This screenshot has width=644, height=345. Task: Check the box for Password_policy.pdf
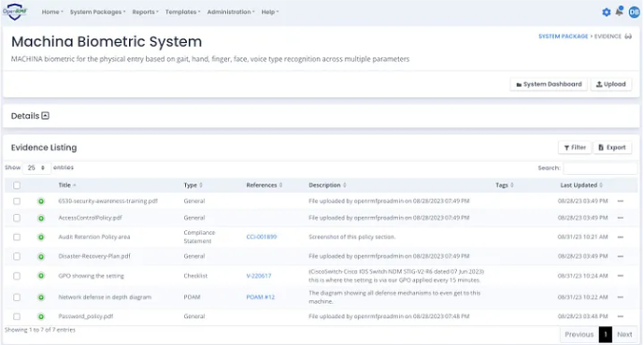point(17,316)
